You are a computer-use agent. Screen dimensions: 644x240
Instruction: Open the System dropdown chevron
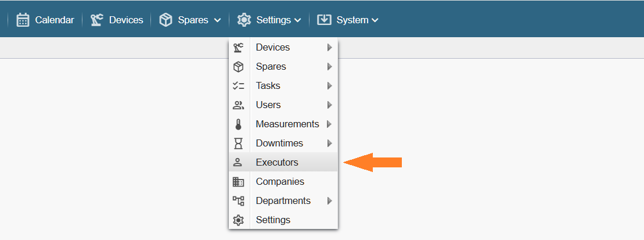coord(375,20)
